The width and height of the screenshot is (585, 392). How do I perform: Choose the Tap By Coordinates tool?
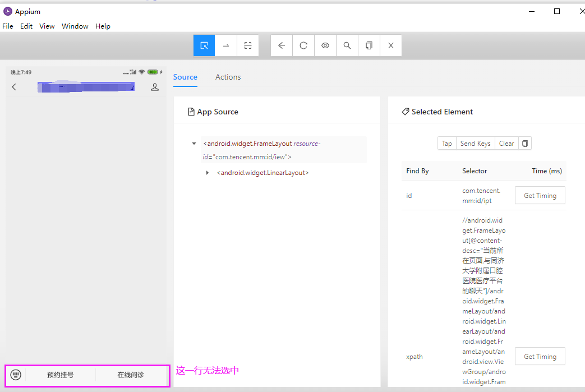click(248, 45)
